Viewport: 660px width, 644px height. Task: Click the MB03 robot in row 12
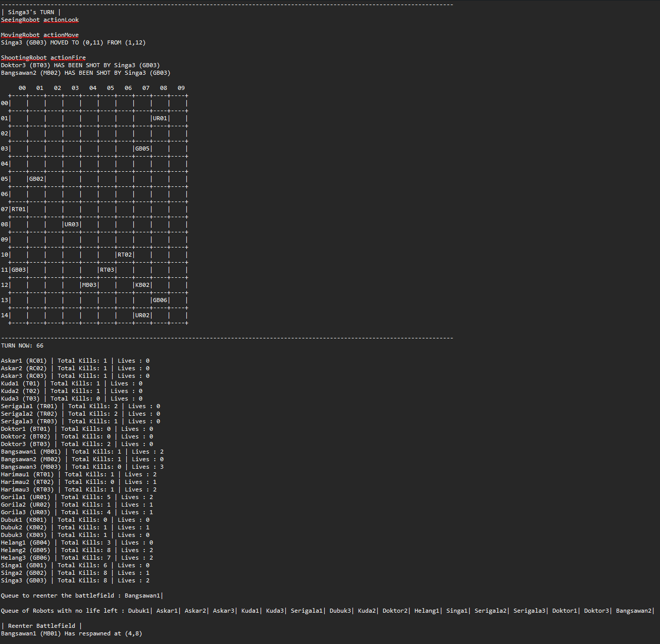pos(89,285)
